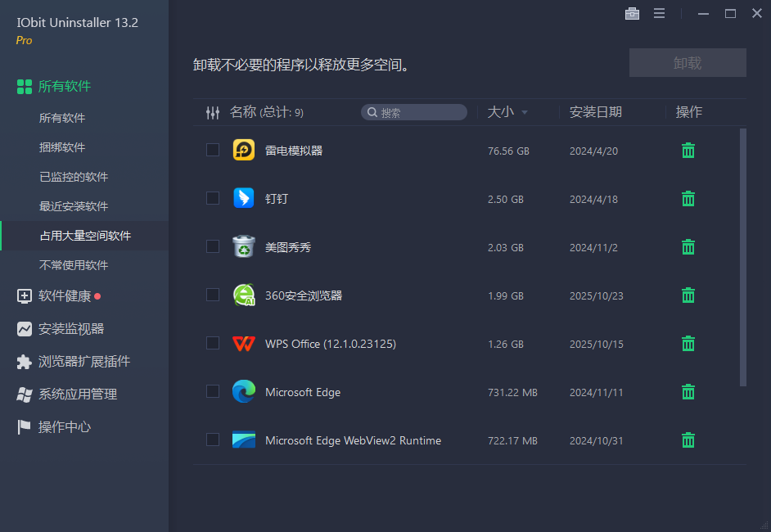771x532 pixels.
Task: Click the 大小 column header label
Action: pyautogui.click(x=501, y=112)
